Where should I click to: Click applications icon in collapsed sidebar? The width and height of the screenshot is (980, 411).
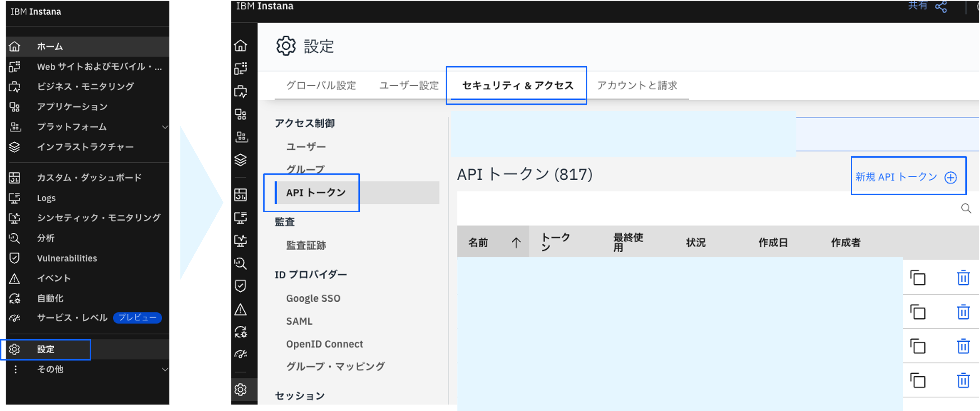tap(241, 114)
